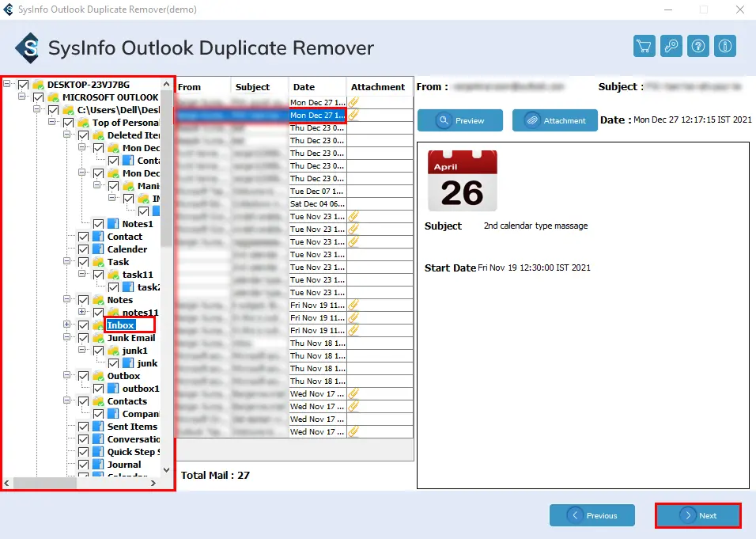Open the key activation icon
The height and width of the screenshot is (539, 756).
tap(671, 46)
